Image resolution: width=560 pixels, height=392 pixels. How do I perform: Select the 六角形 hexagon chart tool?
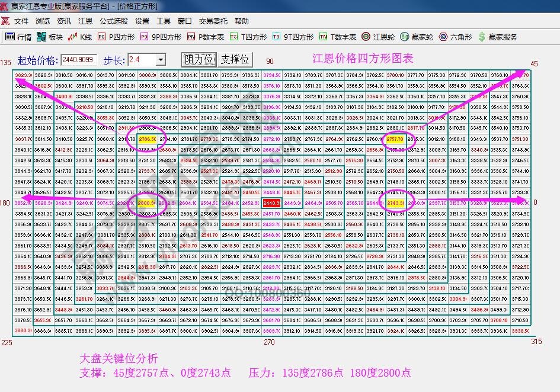click(452, 36)
